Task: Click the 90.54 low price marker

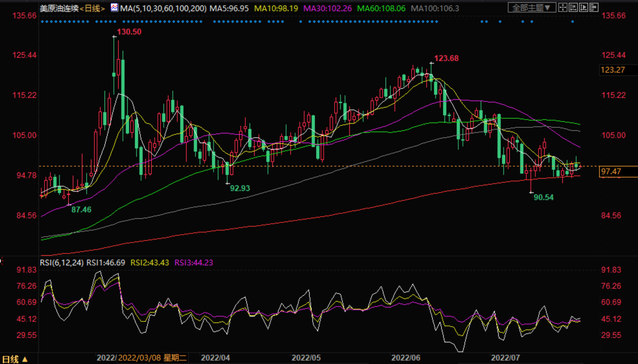Action: click(543, 198)
